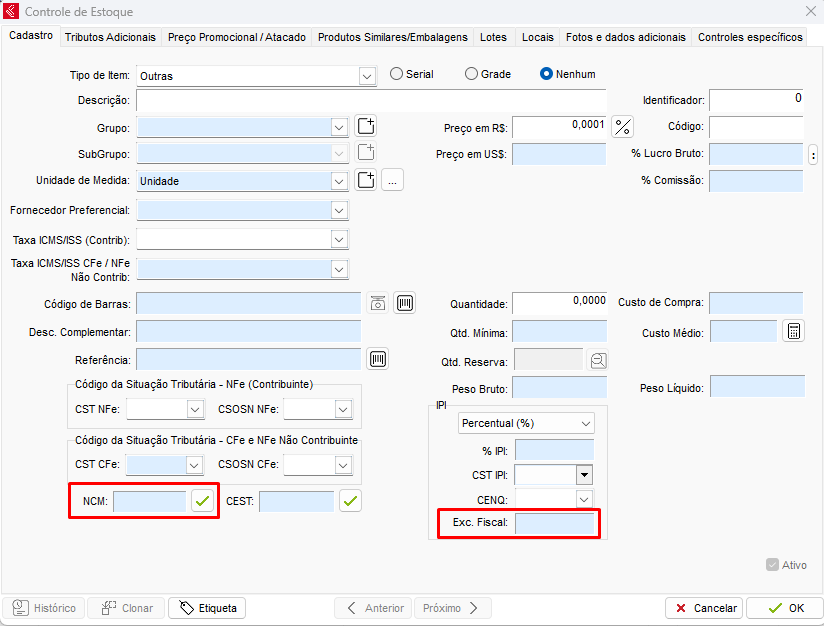Click the camera icon beside Código de Barras

(x=377, y=304)
